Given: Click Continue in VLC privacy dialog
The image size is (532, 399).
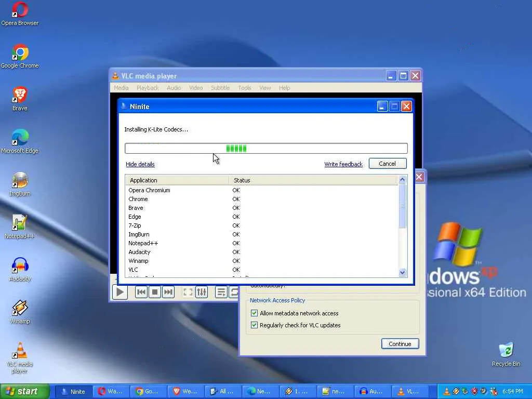Looking at the screenshot, I should click(x=400, y=344).
